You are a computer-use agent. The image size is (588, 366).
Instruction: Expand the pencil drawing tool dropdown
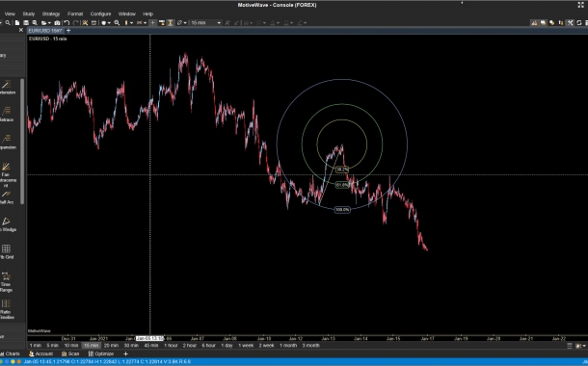tap(185, 23)
